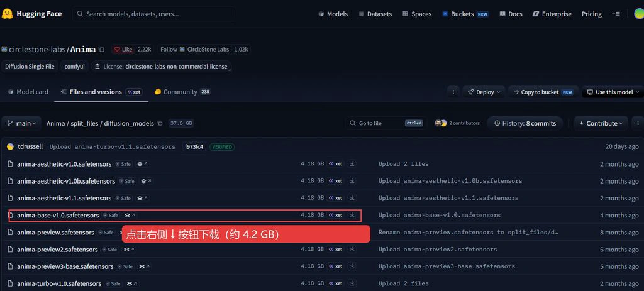Follow CircleStone Labs
644x291 pixels.
(x=194, y=49)
